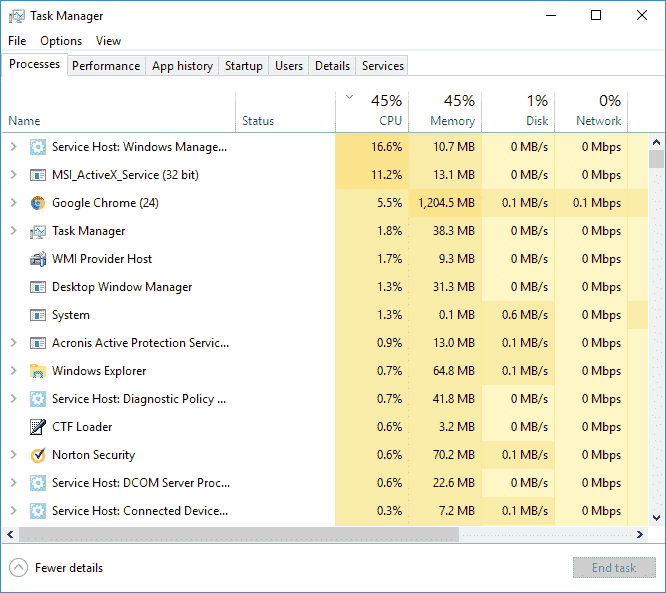Open the View menu
666x593 pixels.
(108, 41)
